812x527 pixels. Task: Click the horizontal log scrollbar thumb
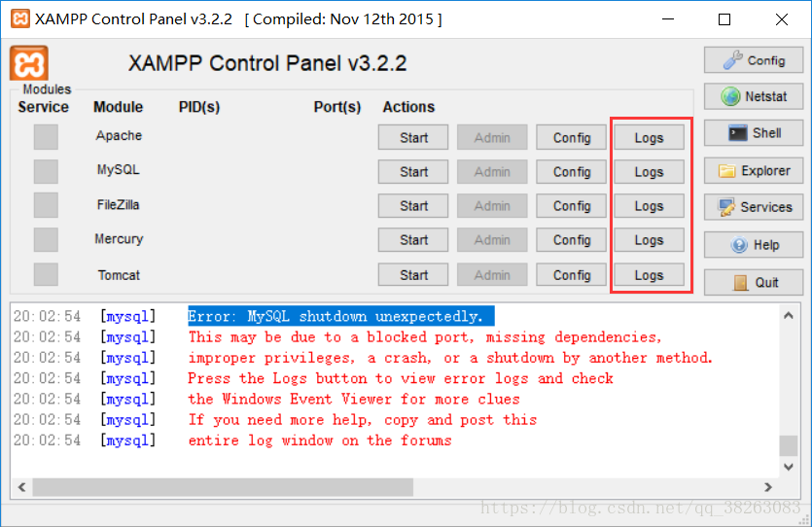[223, 487]
